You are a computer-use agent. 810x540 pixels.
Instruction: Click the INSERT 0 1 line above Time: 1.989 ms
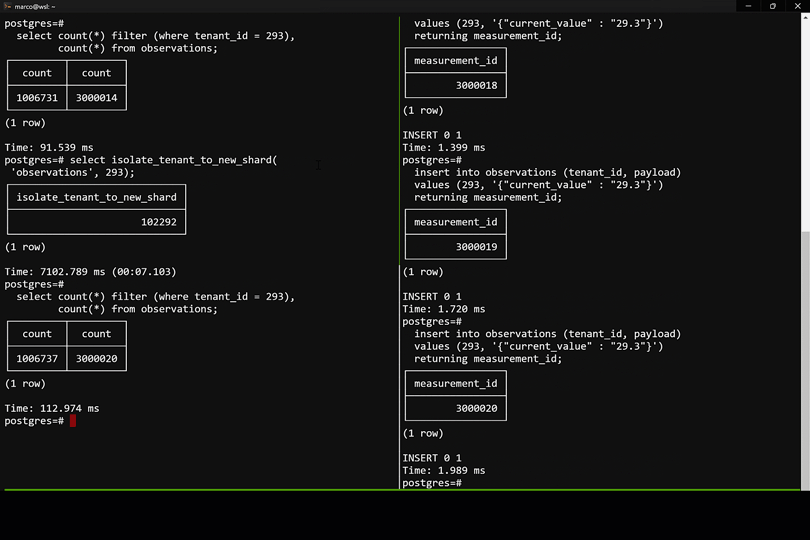coord(432,458)
